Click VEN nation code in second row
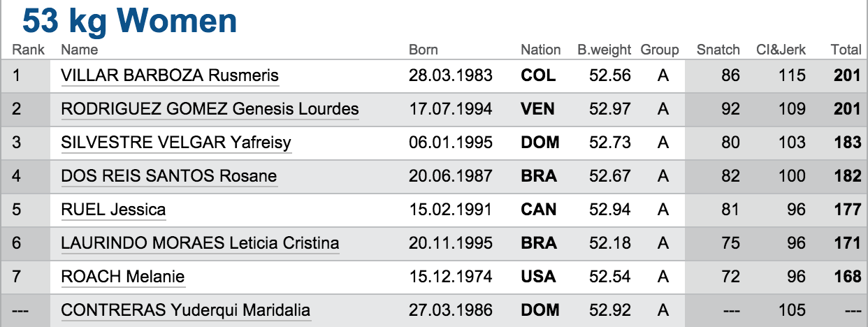868x327 pixels. tap(538, 109)
